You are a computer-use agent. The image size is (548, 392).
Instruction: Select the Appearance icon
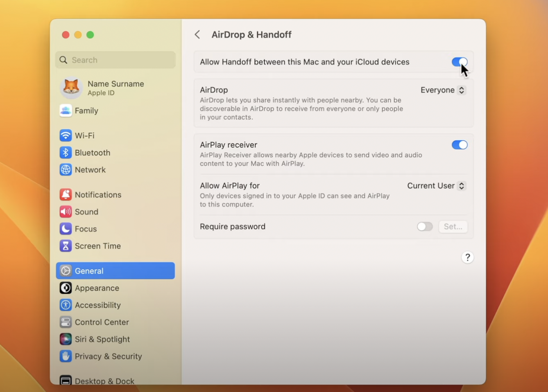(x=66, y=288)
